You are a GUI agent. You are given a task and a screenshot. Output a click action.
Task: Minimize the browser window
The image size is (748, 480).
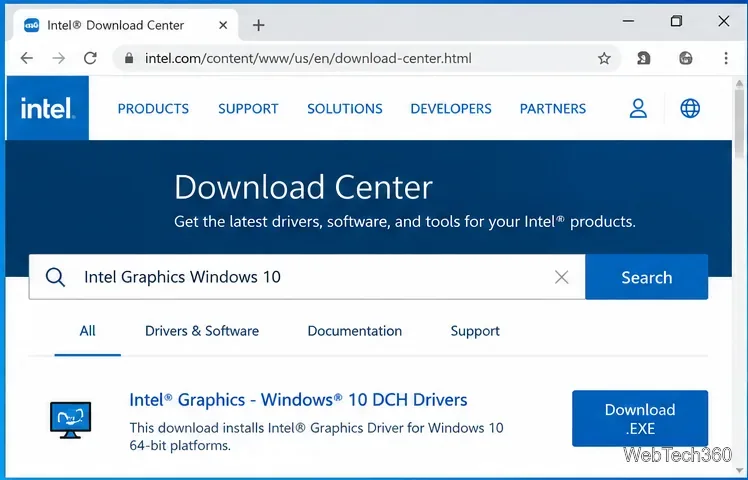628,21
